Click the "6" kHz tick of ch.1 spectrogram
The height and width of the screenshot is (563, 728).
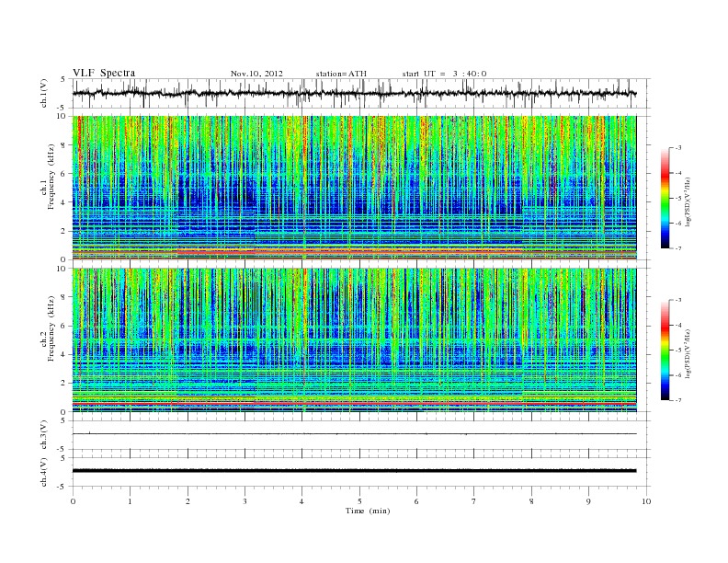click(64, 174)
